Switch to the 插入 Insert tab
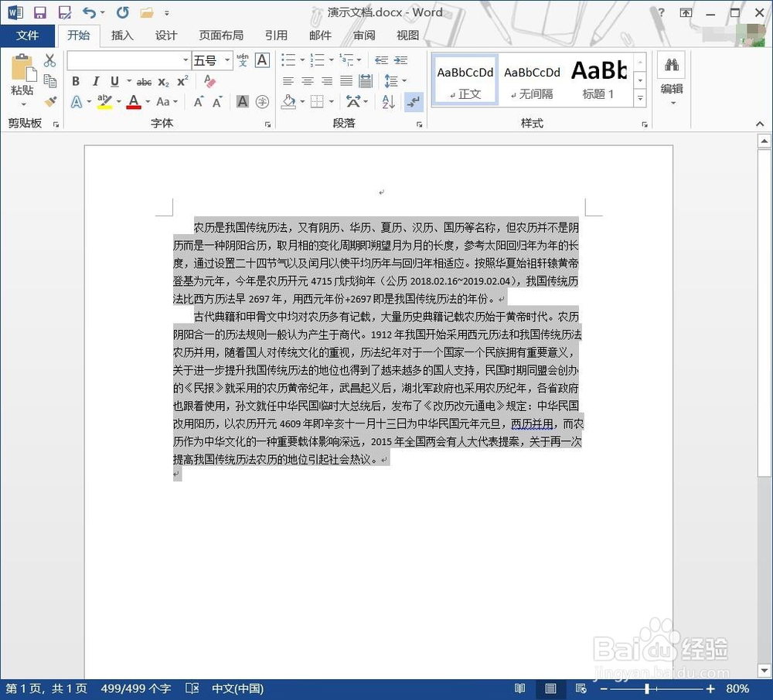Screen dimensions: 773x700 click(122, 35)
